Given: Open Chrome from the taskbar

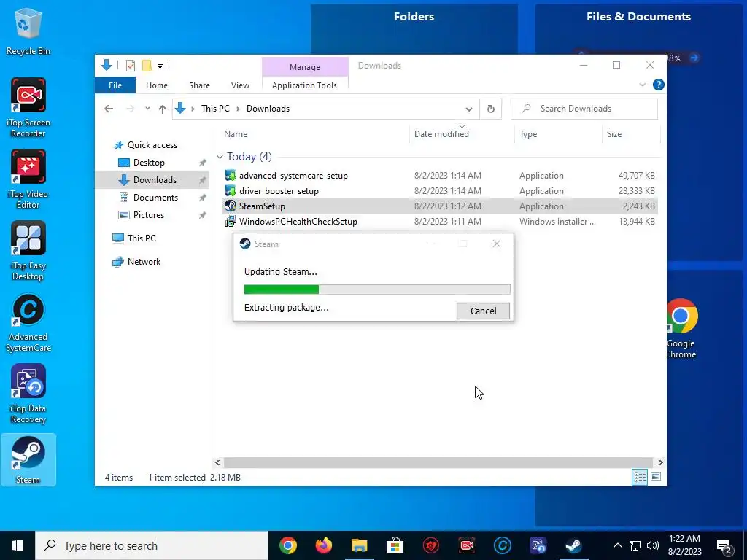Looking at the screenshot, I should pyautogui.click(x=287, y=545).
